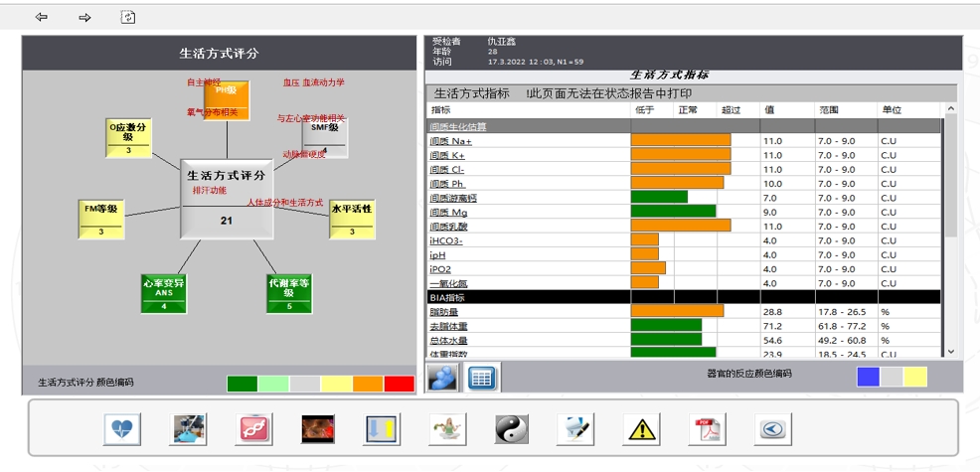980x472 pixels.
Task: Click the forward arrow in the top toolbar
Action: click(84, 18)
